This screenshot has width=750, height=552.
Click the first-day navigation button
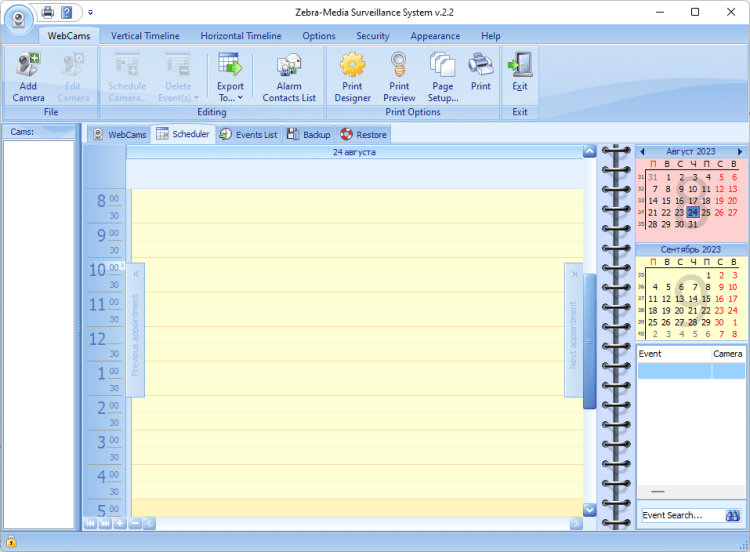pyautogui.click(x=90, y=524)
